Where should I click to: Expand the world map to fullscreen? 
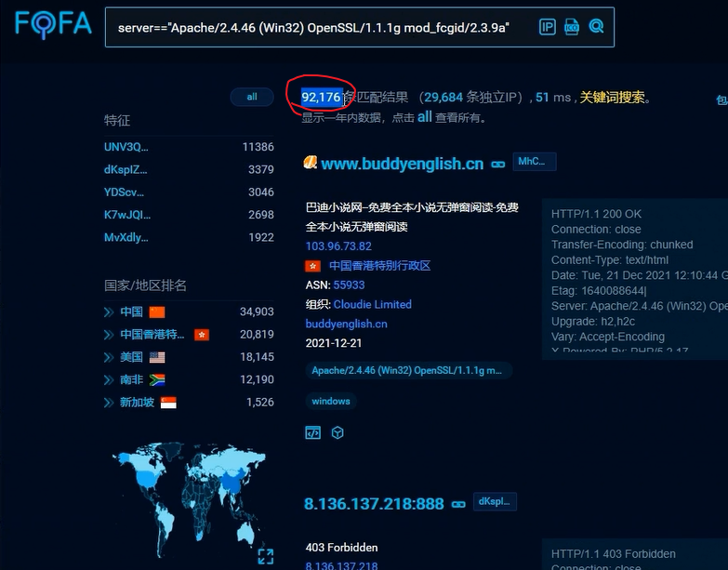click(x=266, y=556)
